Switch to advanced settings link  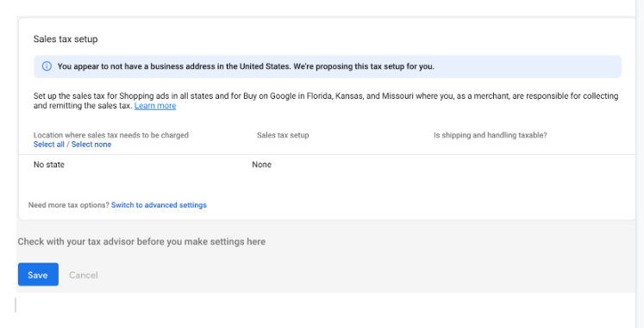tap(159, 205)
